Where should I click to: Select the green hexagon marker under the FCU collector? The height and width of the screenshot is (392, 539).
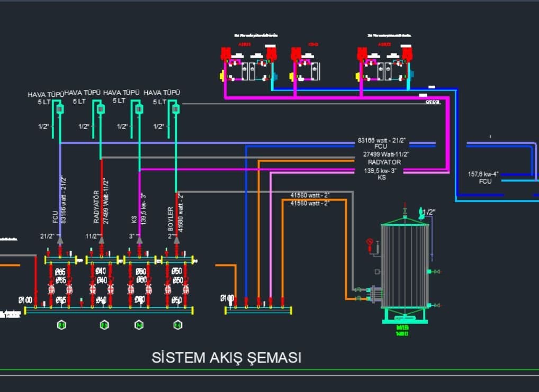(x=61, y=325)
